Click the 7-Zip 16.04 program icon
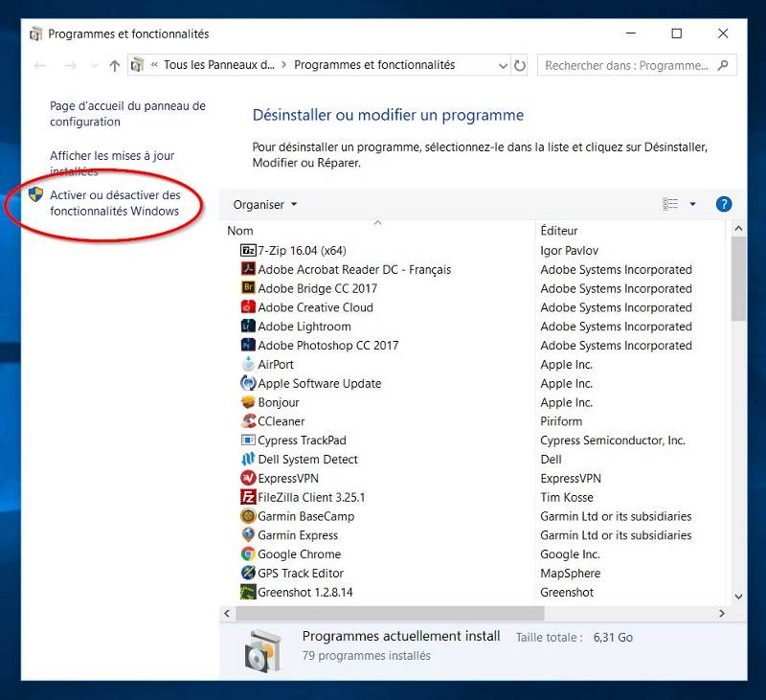The width and height of the screenshot is (766, 700). click(248, 251)
